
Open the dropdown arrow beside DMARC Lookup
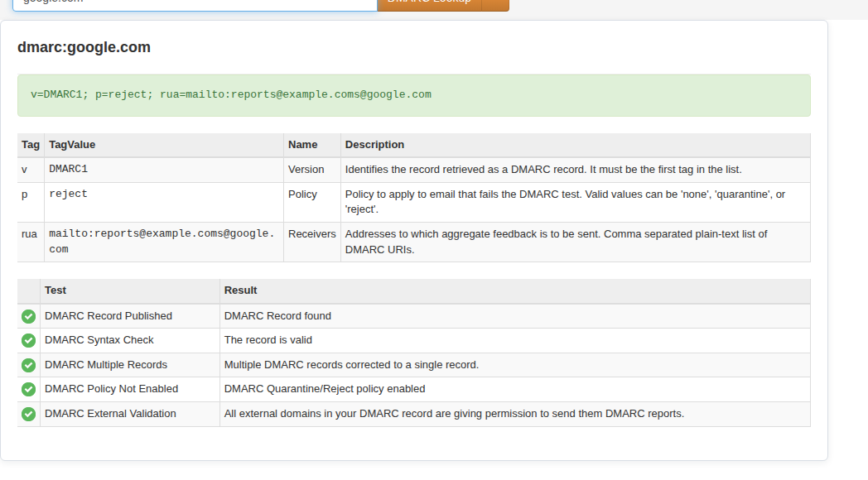coord(495,4)
